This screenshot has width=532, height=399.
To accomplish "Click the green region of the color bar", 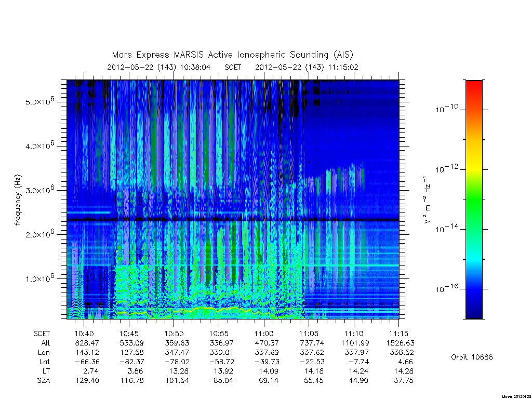I will coord(474,200).
